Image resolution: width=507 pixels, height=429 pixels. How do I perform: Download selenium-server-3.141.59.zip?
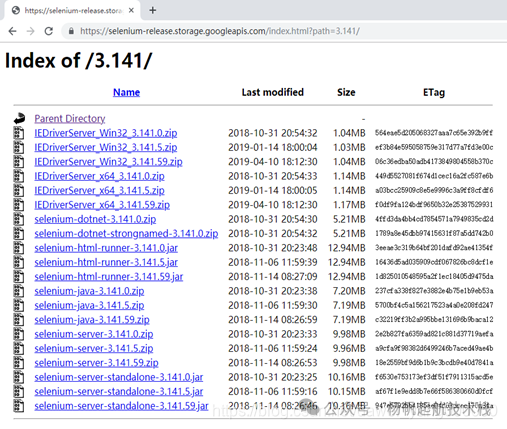click(96, 363)
